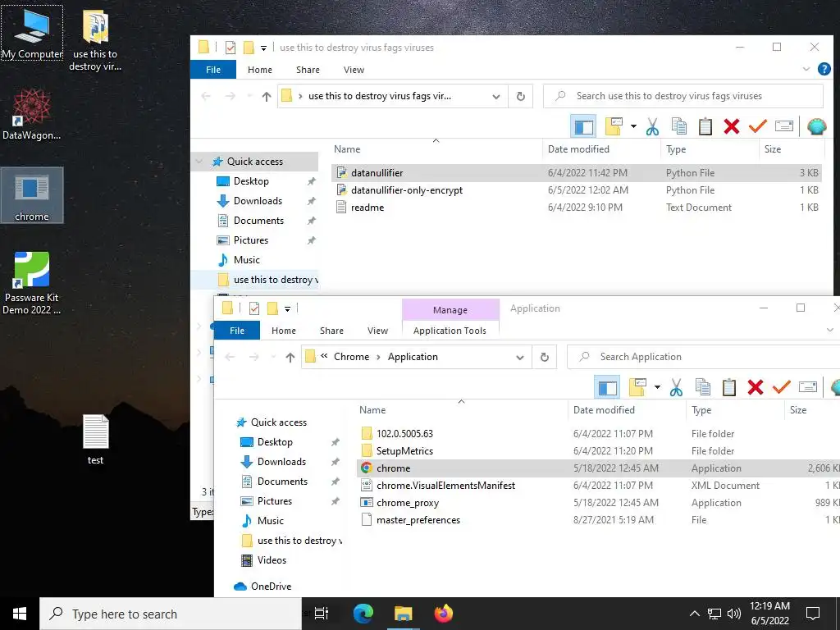Select chrome_proxy application file
This screenshot has height=630, width=840.
point(598,503)
